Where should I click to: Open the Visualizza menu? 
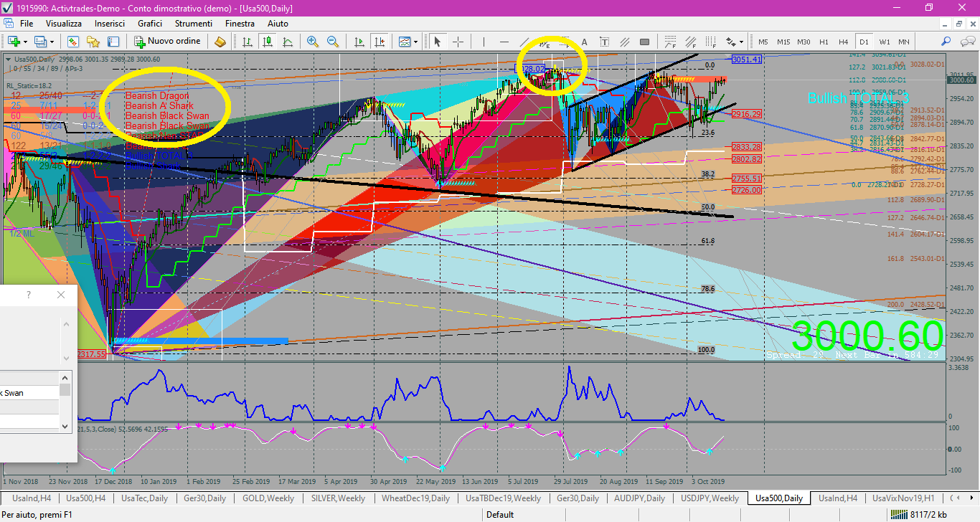click(x=64, y=24)
